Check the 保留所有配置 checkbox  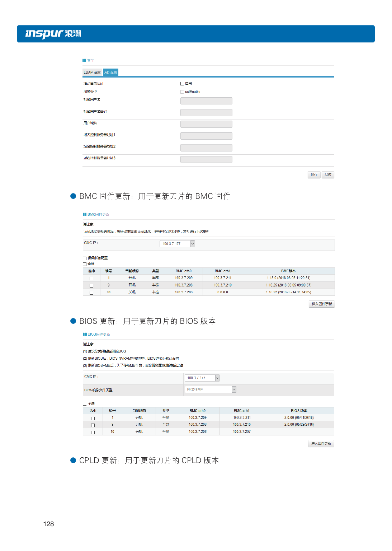tap(85, 258)
